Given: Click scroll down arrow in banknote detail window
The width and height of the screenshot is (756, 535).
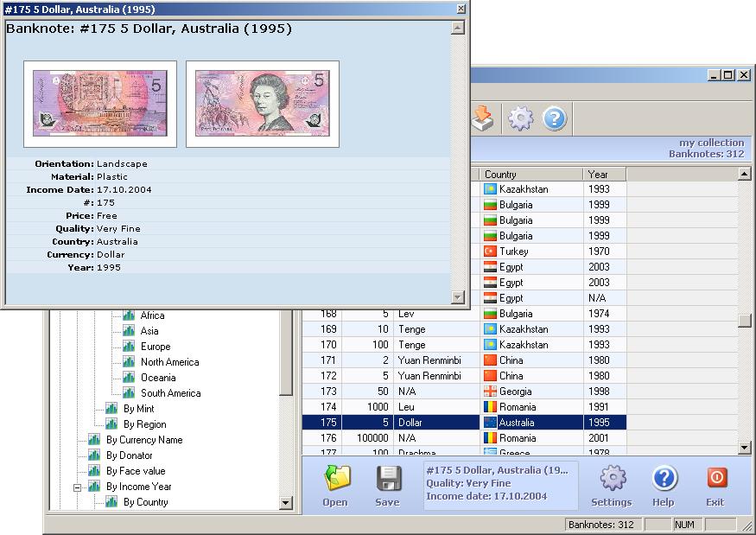Looking at the screenshot, I should (458, 297).
